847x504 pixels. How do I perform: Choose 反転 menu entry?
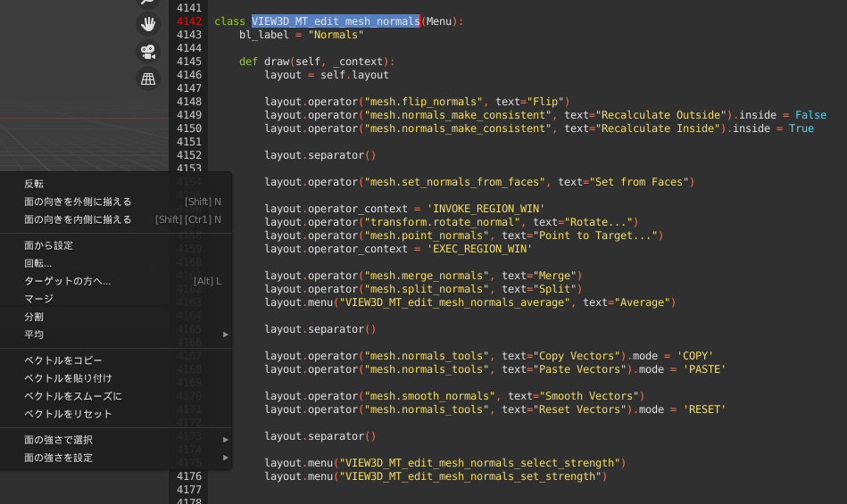coord(116,184)
